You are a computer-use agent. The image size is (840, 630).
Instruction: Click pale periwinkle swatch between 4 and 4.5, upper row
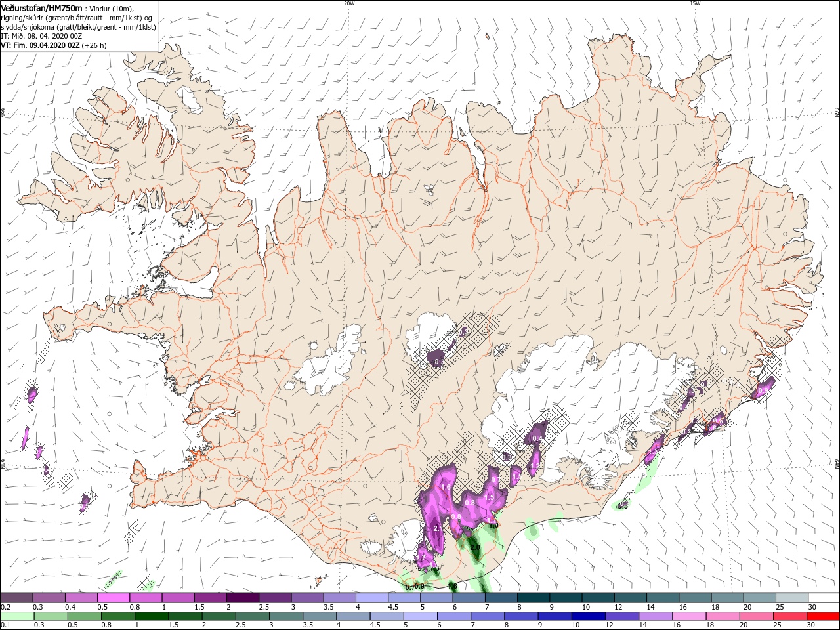(372, 598)
